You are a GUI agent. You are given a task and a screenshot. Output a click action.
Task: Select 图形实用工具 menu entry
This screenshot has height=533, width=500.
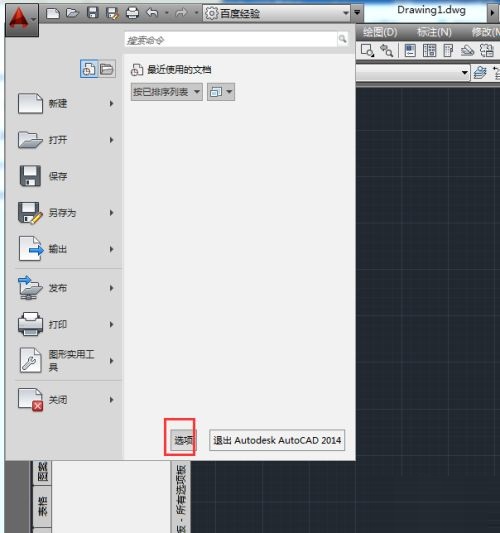point(66,361)
